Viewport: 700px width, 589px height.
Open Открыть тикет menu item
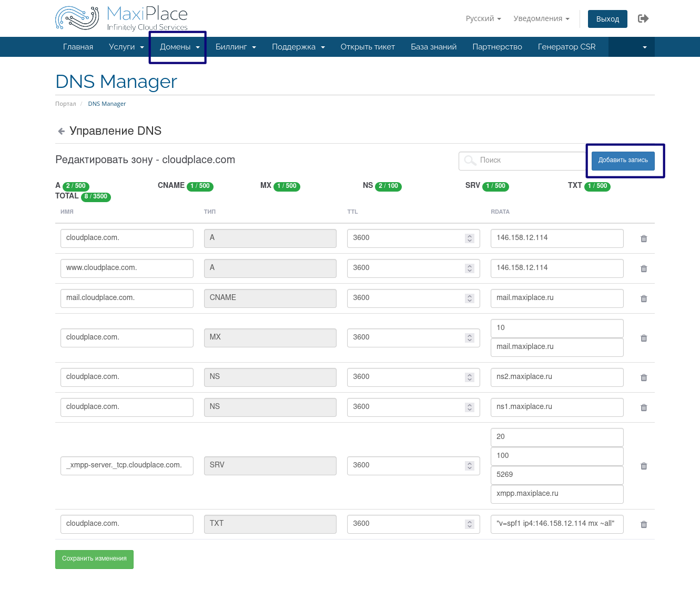[368, 47]
